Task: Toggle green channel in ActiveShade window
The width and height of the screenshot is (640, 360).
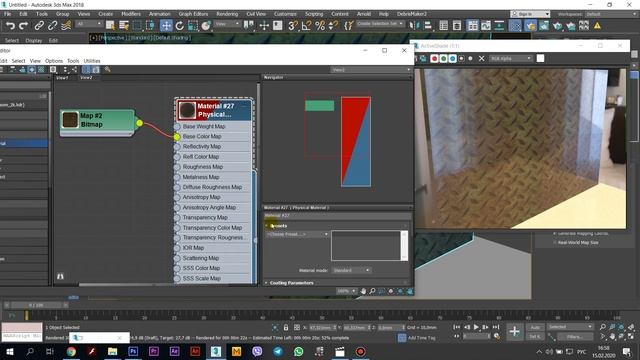Action: click(443, 58)
